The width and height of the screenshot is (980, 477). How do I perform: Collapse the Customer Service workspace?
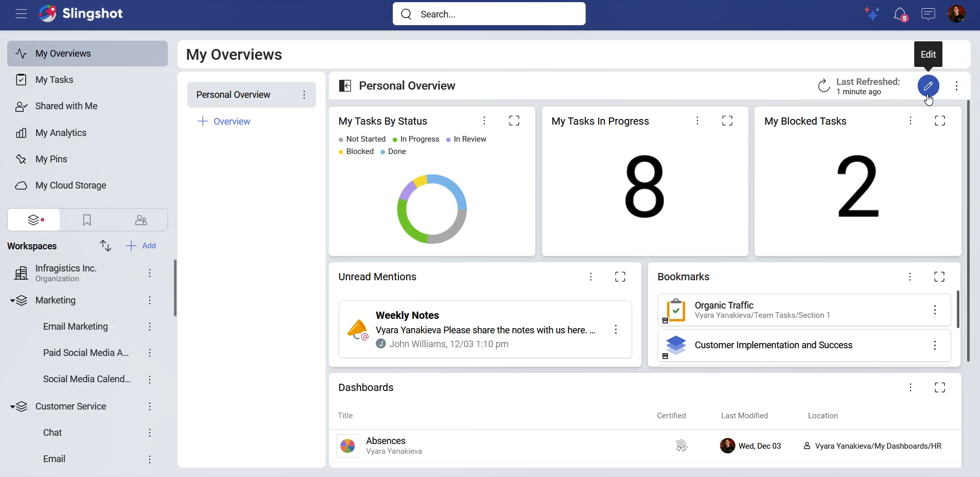(x=12, y=406)
